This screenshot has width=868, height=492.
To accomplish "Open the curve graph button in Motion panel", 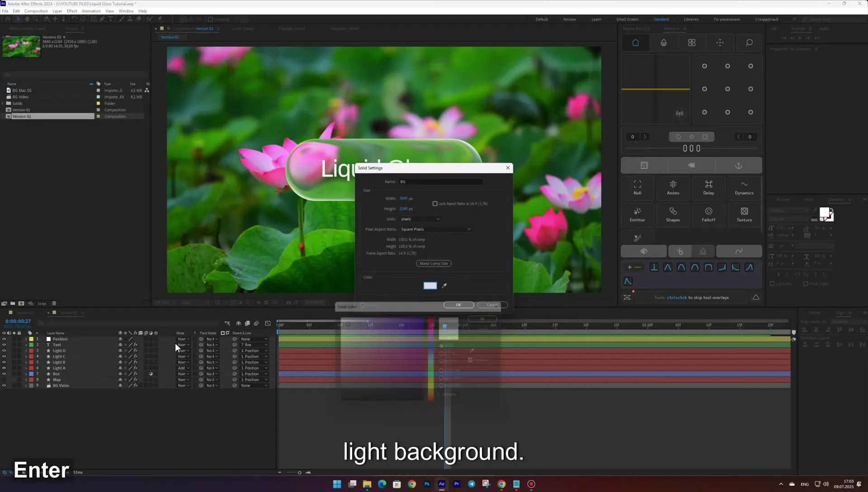I will (739, 251).
